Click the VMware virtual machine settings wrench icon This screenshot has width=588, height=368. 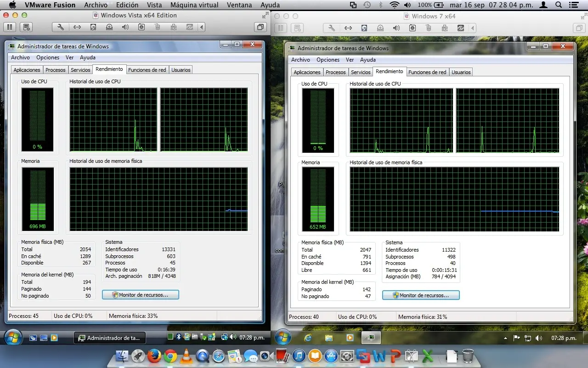(x=60, y=27)
